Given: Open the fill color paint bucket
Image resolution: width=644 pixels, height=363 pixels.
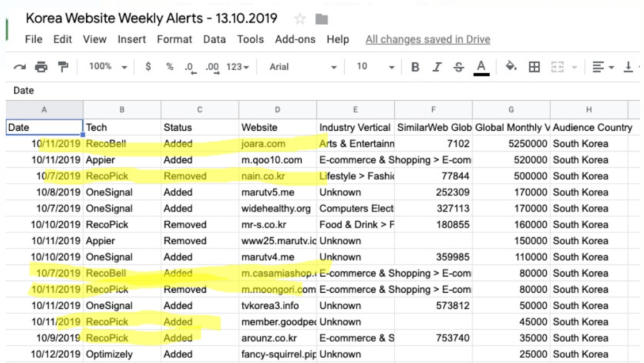Looking at the screenshot, I should tap(510, 67).
